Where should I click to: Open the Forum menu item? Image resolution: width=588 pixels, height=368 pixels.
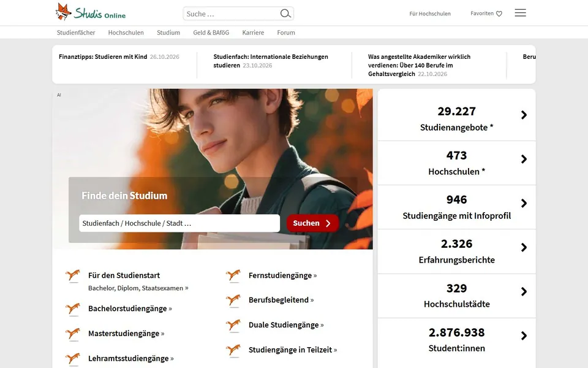click(x=286, y=33)
